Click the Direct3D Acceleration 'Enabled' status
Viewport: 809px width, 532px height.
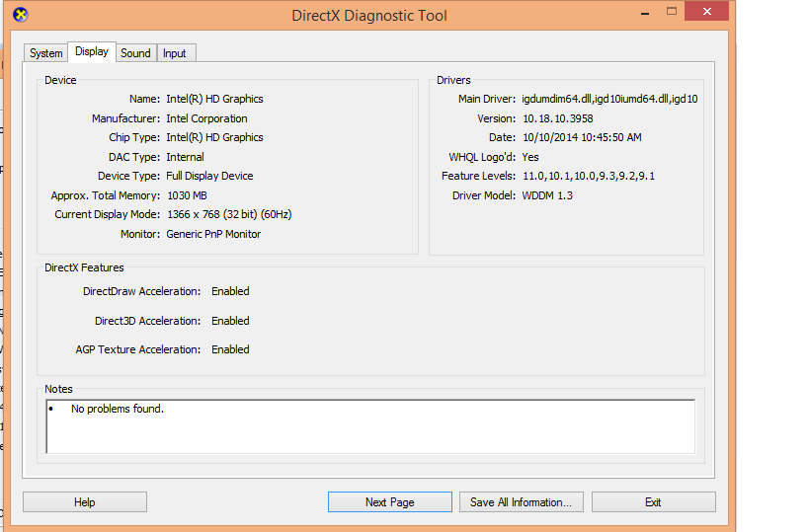230,321
